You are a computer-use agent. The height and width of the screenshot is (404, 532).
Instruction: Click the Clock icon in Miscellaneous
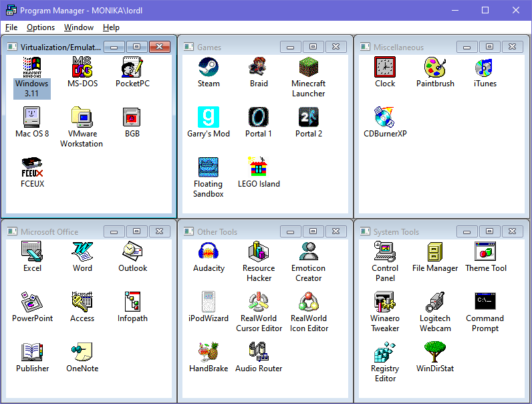pyautogui.click(x=385, y=67)
